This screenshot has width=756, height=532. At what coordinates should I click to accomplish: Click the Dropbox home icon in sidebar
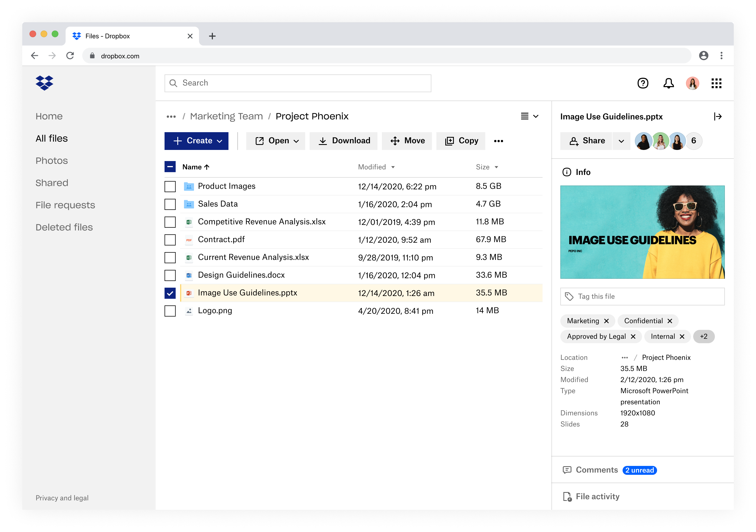44,83
